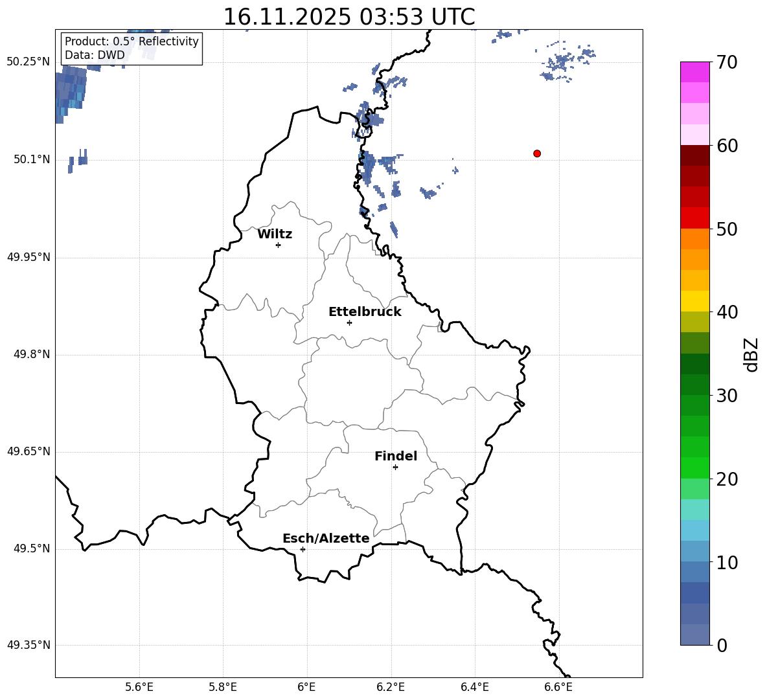This screenshot has width=767, height=700.
Task: Click the colorbar tick label 10
Action: [727, 562]
